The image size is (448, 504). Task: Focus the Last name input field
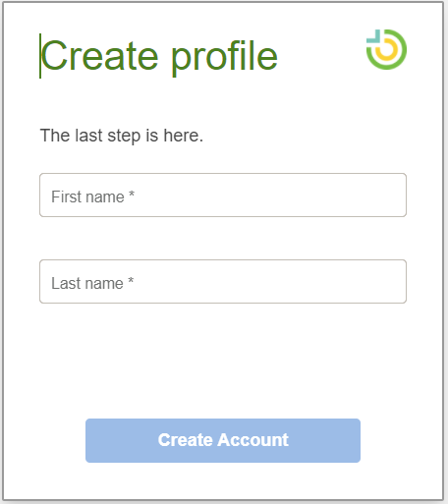click(x=223, y=281)
